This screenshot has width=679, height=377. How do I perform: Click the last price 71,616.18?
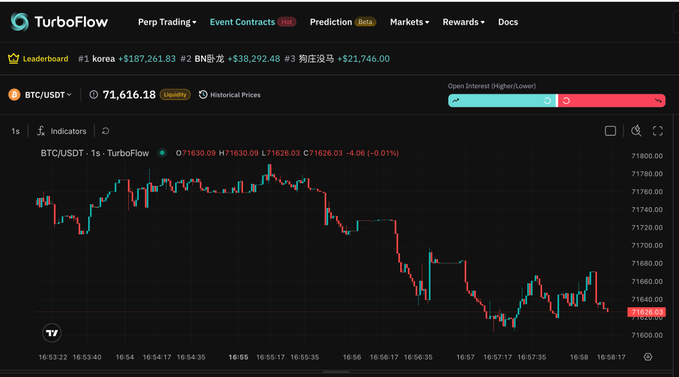click(x=129, y=95)
